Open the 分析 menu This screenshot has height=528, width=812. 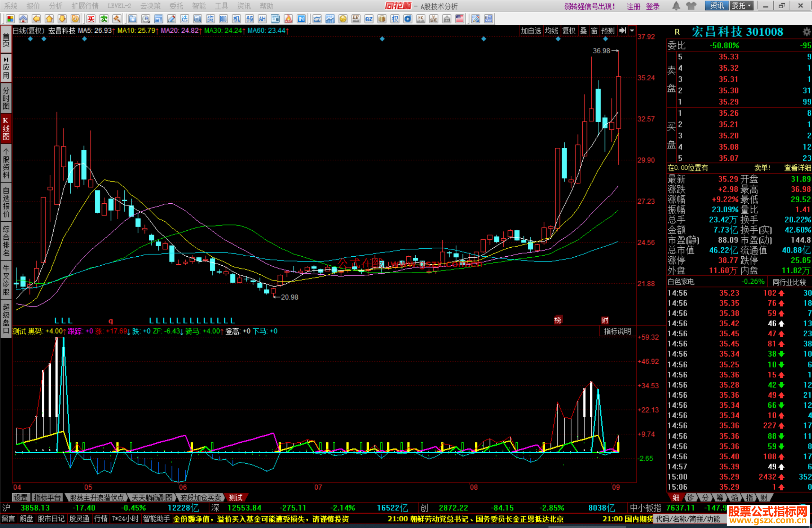tap(56, 6)
